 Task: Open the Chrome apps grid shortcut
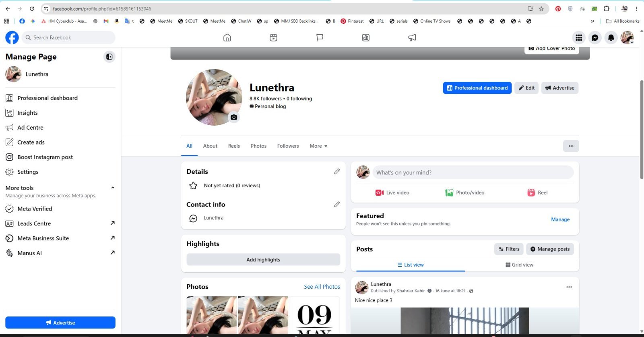(x=6, y=21)
